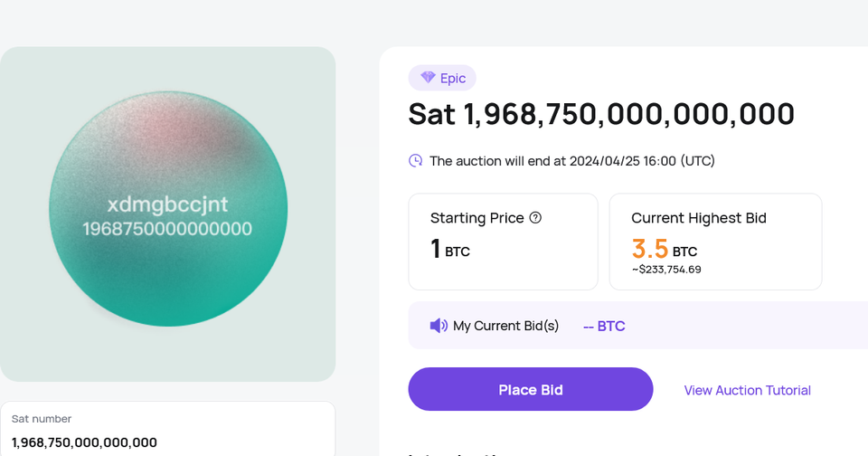Click the Starting Price card
Image resolution: width=868 pixels, height=456 pixels.
click(x=503, y=242)
